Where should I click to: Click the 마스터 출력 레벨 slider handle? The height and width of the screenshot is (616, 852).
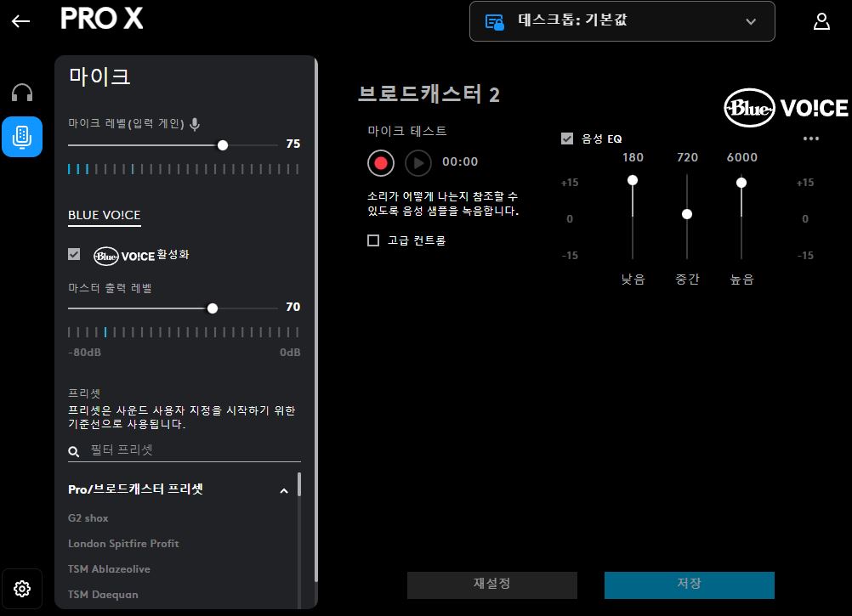pos(213,308)
